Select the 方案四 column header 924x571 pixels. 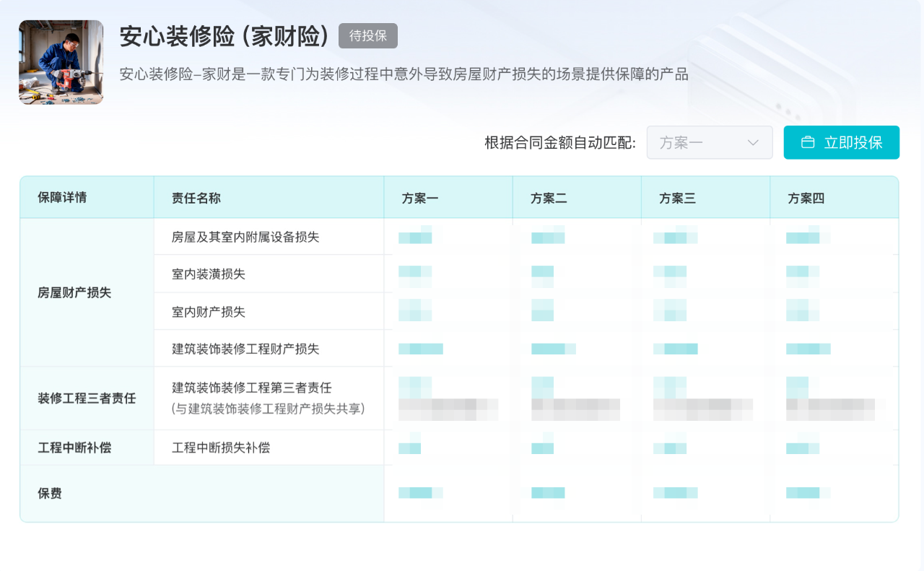coord(806,198)
